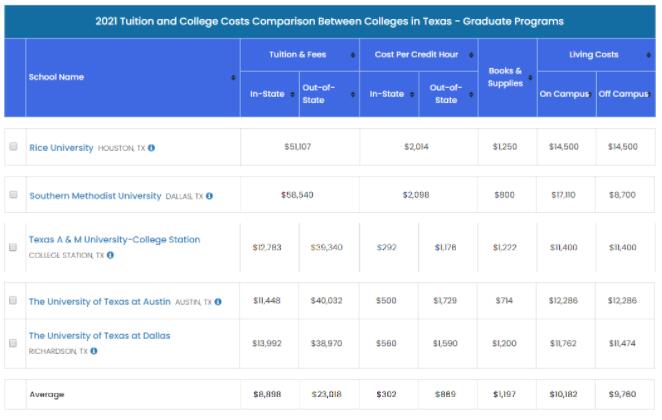Enable The University of Texas at Austin checkbox

click(14, 301)
